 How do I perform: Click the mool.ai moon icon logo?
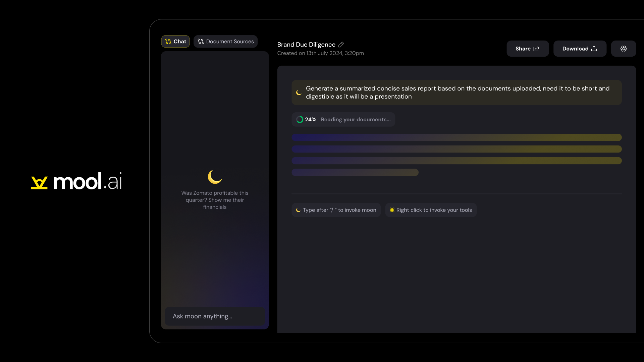click(39, 181)
